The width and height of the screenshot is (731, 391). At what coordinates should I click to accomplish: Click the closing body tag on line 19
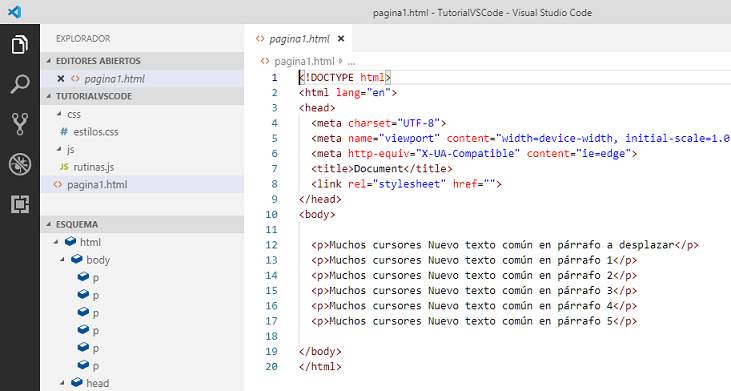pos(320,351)
